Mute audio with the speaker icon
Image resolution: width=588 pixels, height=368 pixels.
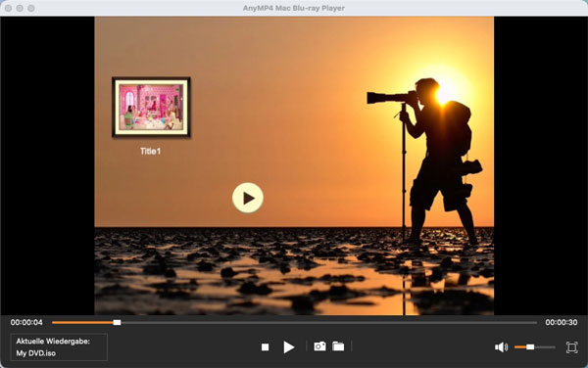click(x=501, y=347)
